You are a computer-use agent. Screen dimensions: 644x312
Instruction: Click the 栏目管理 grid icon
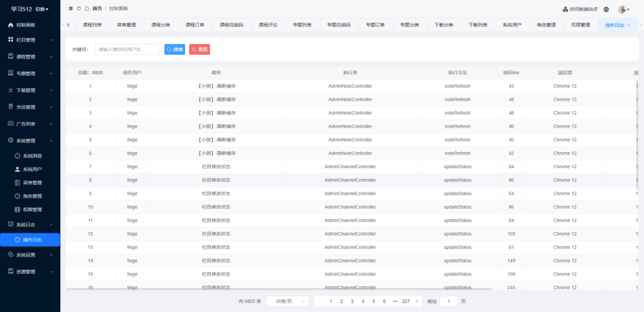(11, 40)
